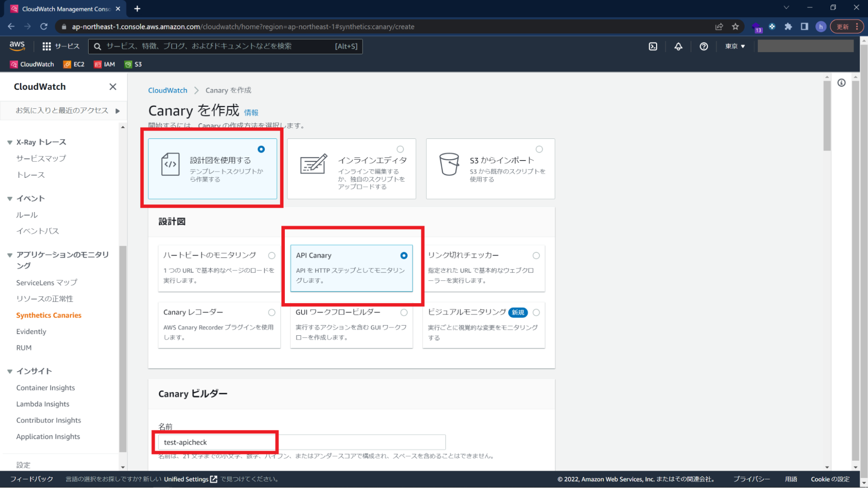Open the browser tab search chevron

pos(786,8)
